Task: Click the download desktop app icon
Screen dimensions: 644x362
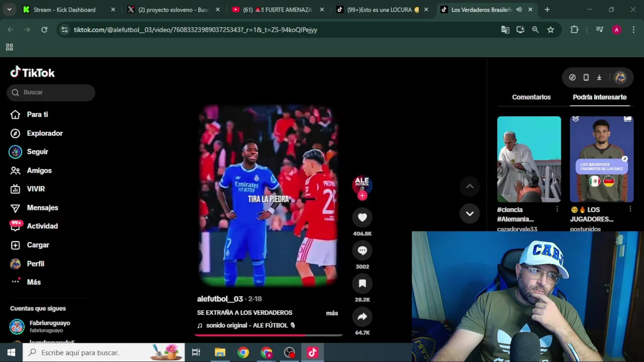Action: [599, 77]
